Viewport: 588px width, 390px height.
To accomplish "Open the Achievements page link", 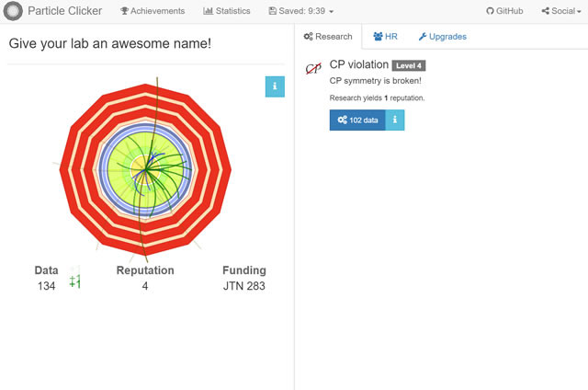I will tap(158, 11).
